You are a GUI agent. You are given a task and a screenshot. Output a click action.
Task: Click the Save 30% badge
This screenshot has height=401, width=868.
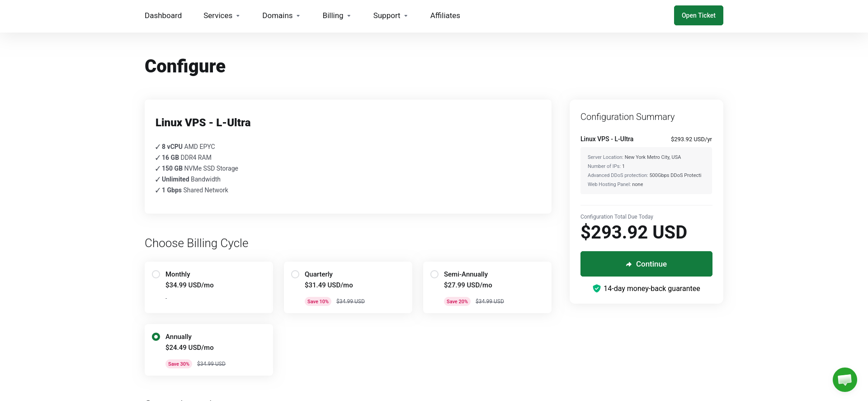click(179, 364)
